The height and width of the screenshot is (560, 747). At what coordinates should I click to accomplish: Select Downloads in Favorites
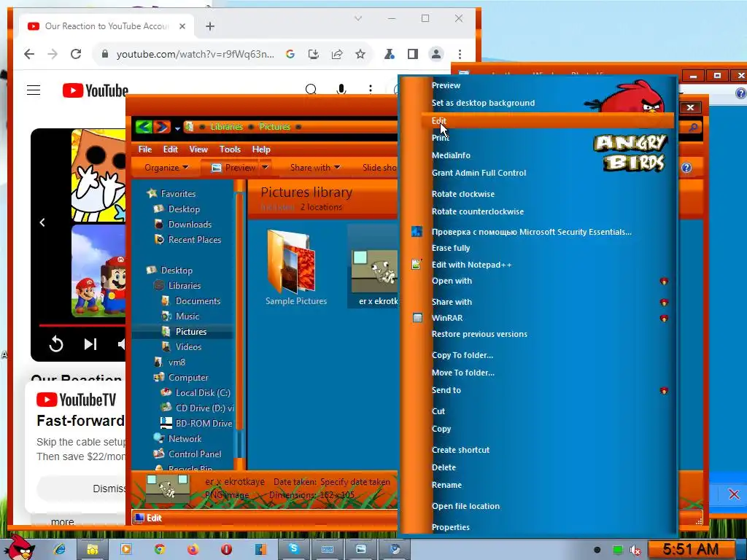coord(190,225)
